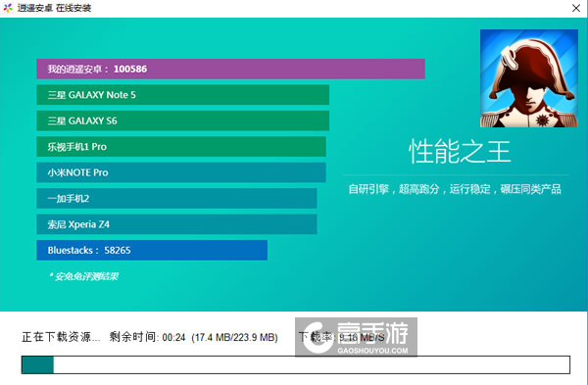Select the 小米NOTE Pro bar
This screenshot has height=385, width=588.
click(181, 172)
